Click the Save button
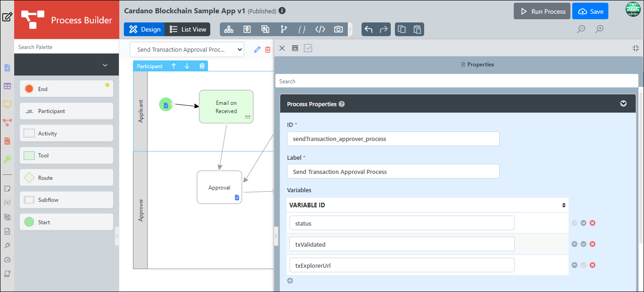Viewport: 644px width, 292px height. [x=590, y=11]
